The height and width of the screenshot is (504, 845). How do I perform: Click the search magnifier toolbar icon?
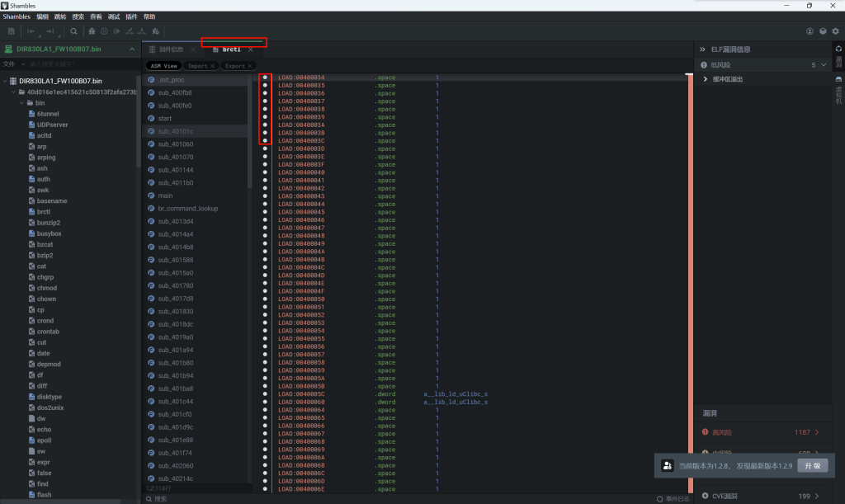point(73,31)
